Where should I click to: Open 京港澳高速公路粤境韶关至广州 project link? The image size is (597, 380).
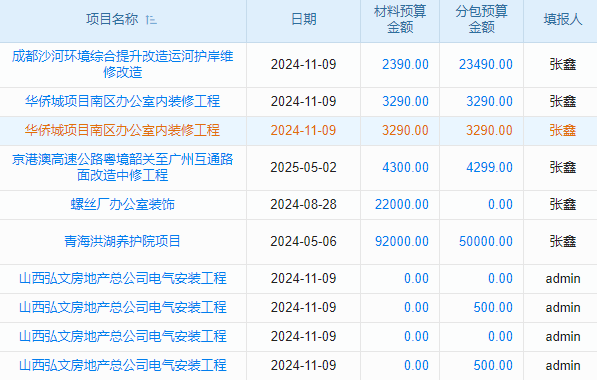123,167
